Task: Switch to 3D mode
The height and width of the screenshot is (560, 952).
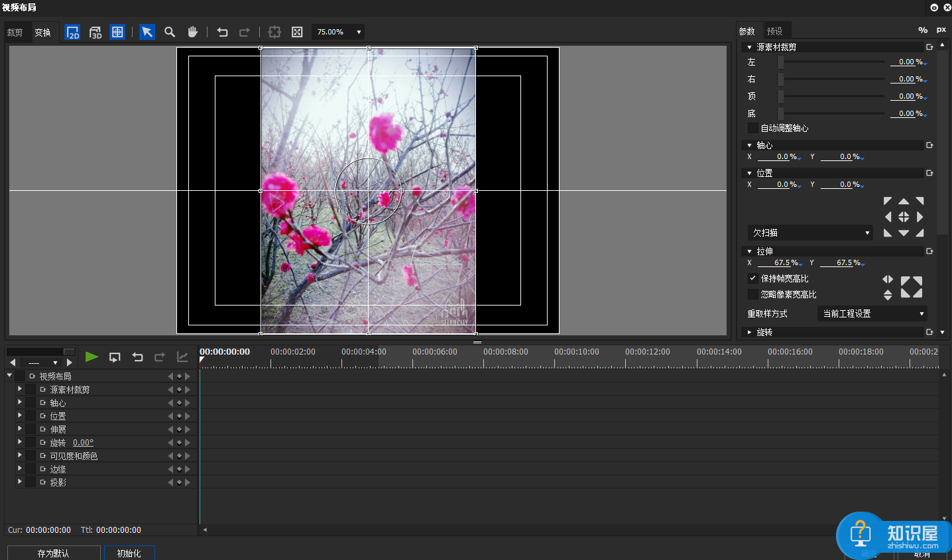Action: [x=95, y=32]
